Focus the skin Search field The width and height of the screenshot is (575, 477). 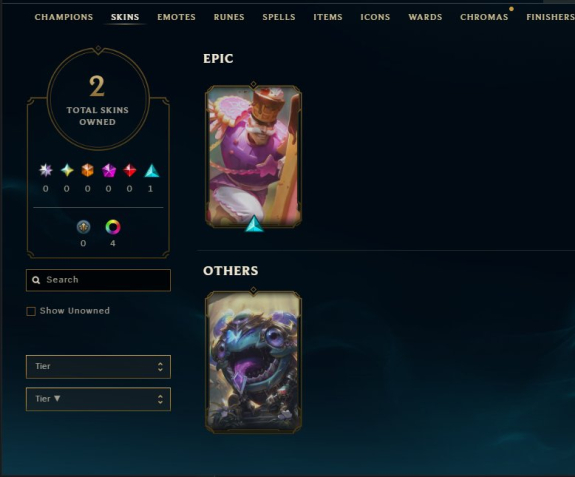[x=98, y=280]
